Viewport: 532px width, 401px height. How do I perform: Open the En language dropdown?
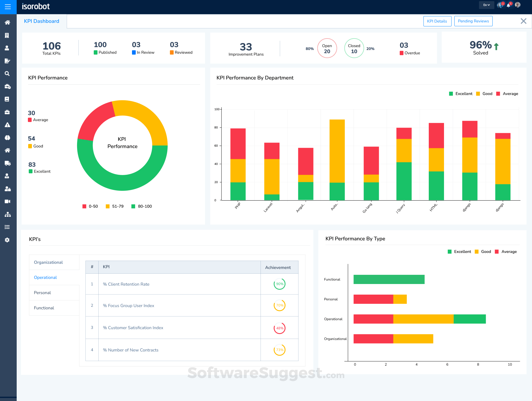pyautogui.click(x=486, y=5)
